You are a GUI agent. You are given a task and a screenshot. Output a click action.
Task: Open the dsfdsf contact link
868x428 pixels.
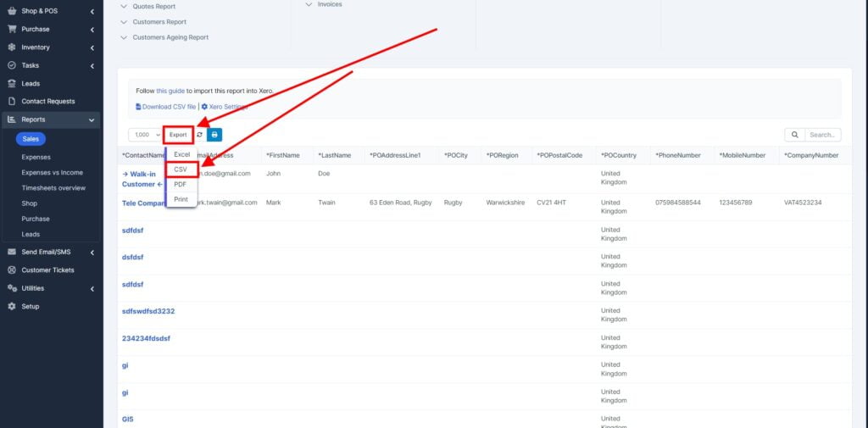coord(133,257)
